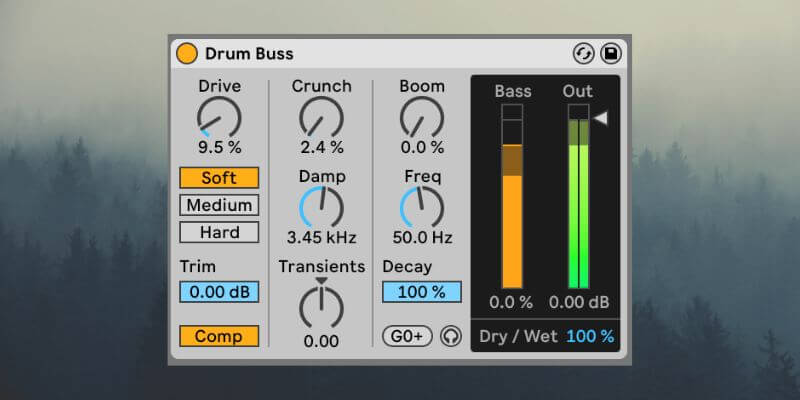Click the save preset disk icon
This screenshot has height=400, width=800.
(x=611, y=54)
